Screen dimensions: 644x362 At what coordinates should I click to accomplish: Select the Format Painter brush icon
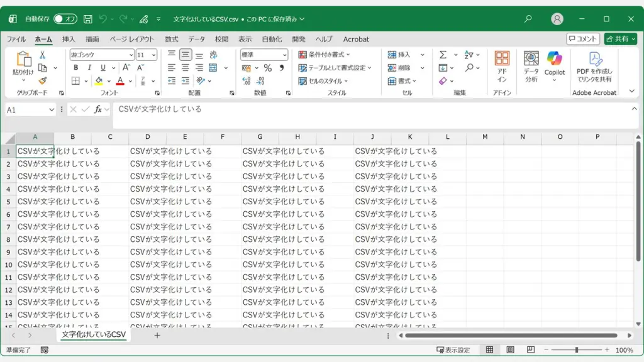coord(42,80)
